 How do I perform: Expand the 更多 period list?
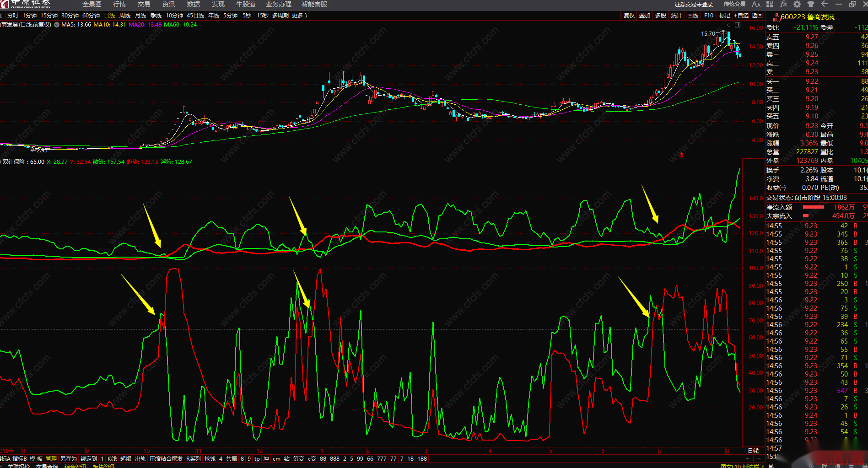pos(299,16)
